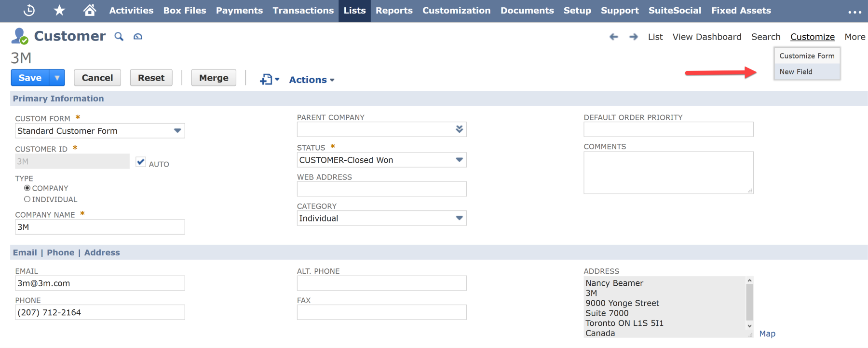Open the SuiteSocial menu
The image size is (868, 348).
(x=675, y=10)
